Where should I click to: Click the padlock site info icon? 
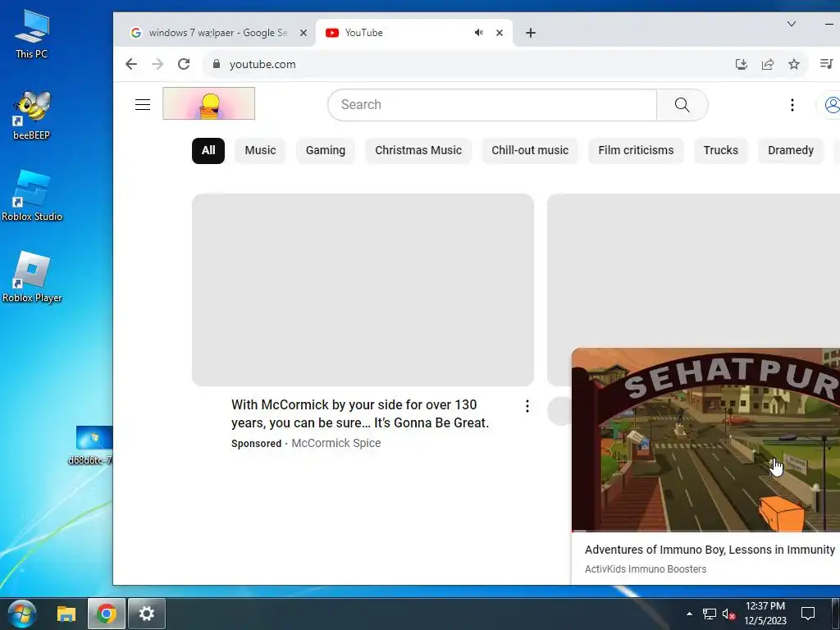tap(217, 64)
